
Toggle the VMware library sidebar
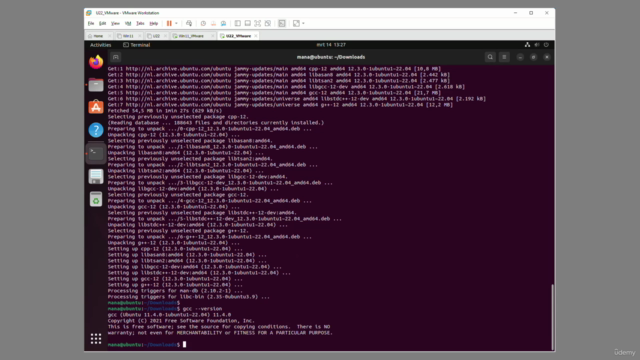tap(238, 23)
